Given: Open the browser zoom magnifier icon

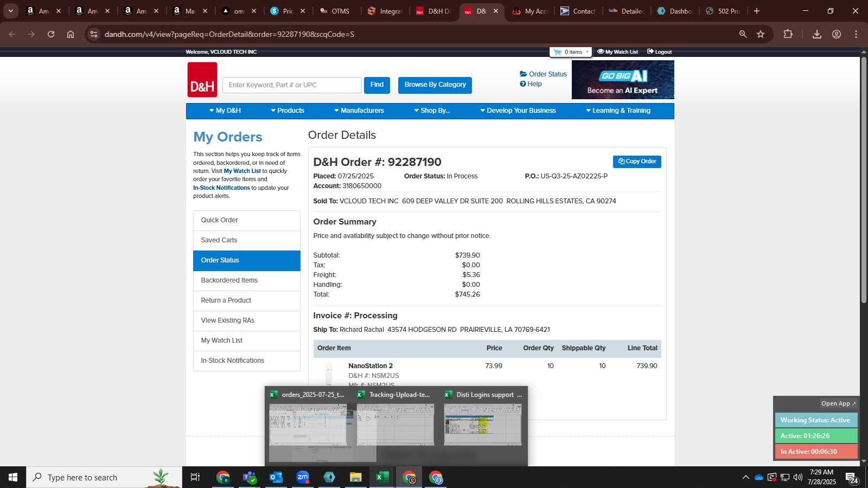Looking at the screenshot, I should (x=743, y=34).
